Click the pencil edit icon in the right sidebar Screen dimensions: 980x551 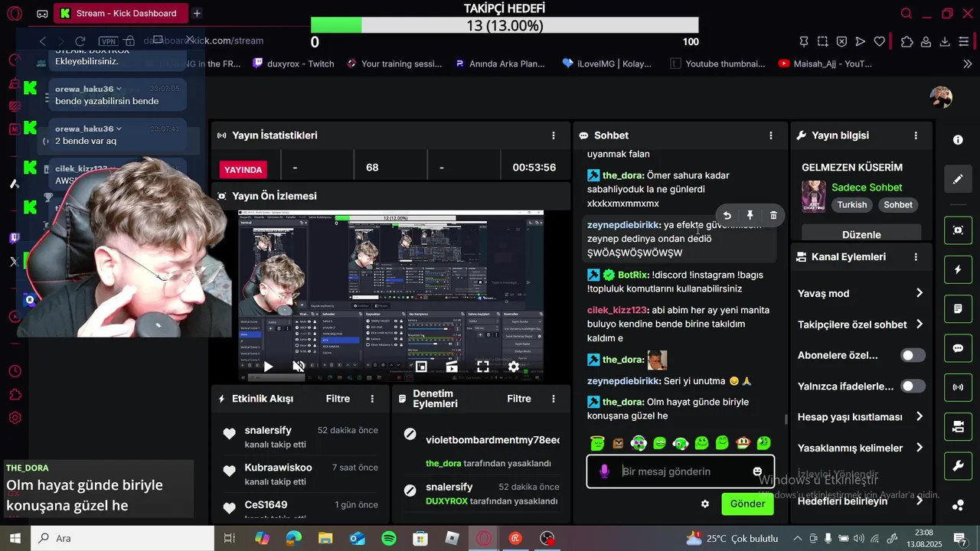958,179
